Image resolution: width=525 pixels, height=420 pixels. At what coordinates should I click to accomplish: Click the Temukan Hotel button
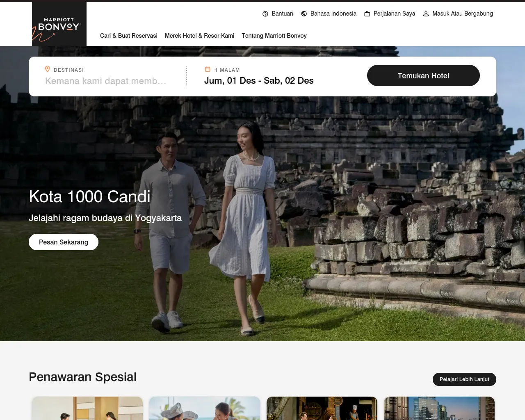coord(423,75)
